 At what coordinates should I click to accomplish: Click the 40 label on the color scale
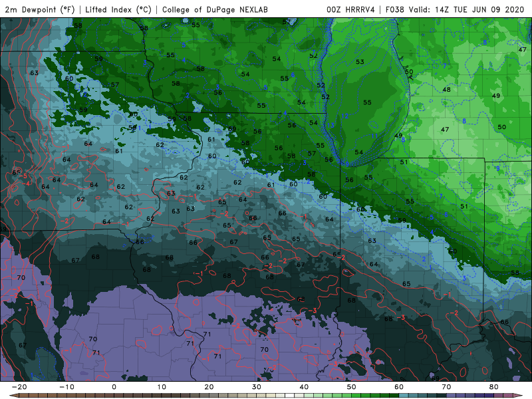pos(304,386)
